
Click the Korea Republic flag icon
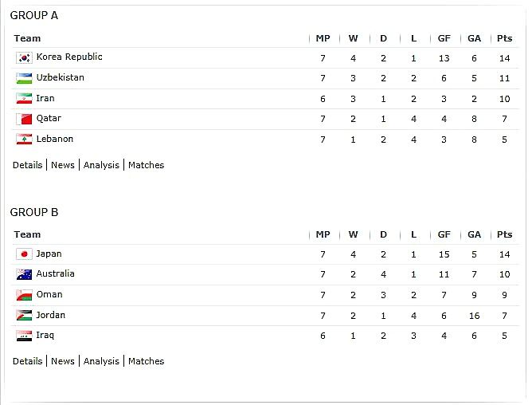click(24, 57)
